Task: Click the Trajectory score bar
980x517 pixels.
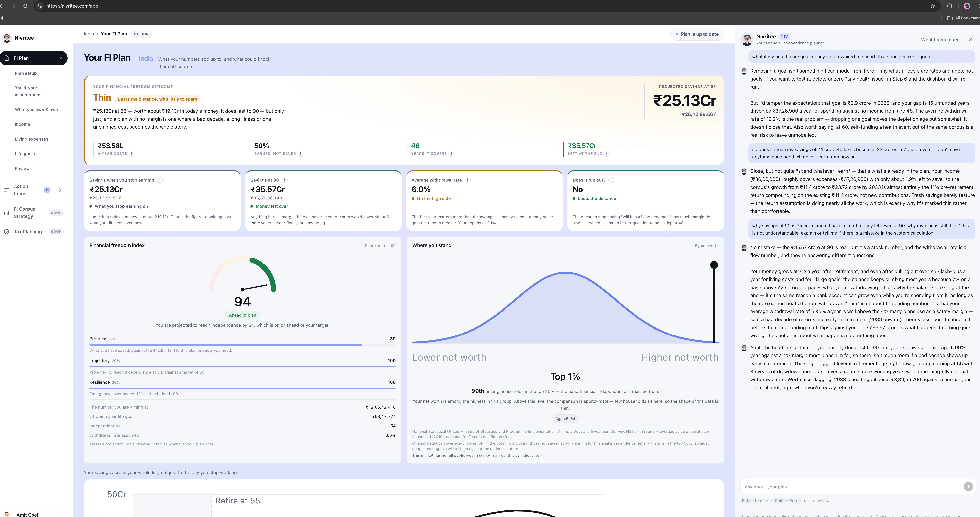Action: pyautogui.click(x=242, y=366)
